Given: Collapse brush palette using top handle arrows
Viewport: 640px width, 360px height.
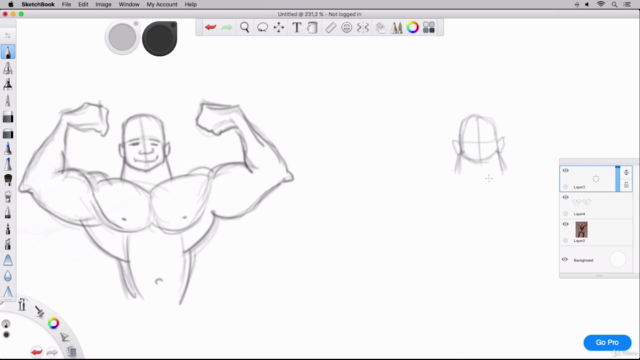Looking at the screenshot, I should click(8, 36).
